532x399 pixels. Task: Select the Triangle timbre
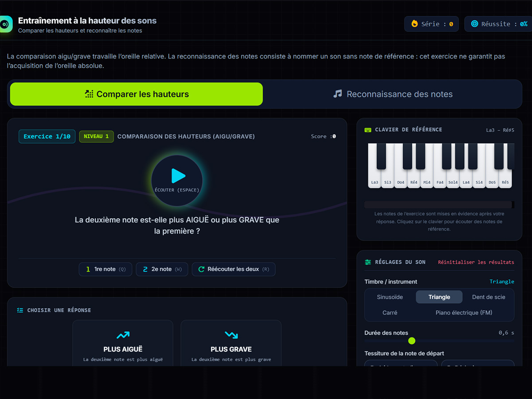439,297
